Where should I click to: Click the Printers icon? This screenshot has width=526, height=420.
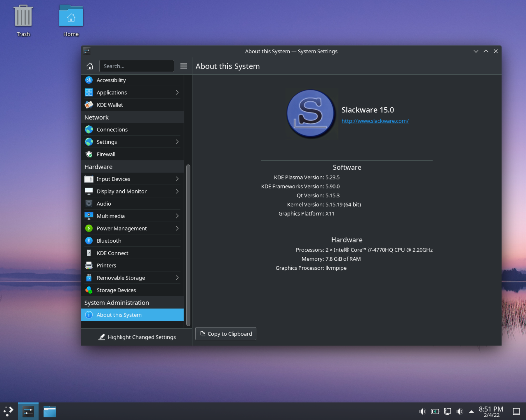89,265
